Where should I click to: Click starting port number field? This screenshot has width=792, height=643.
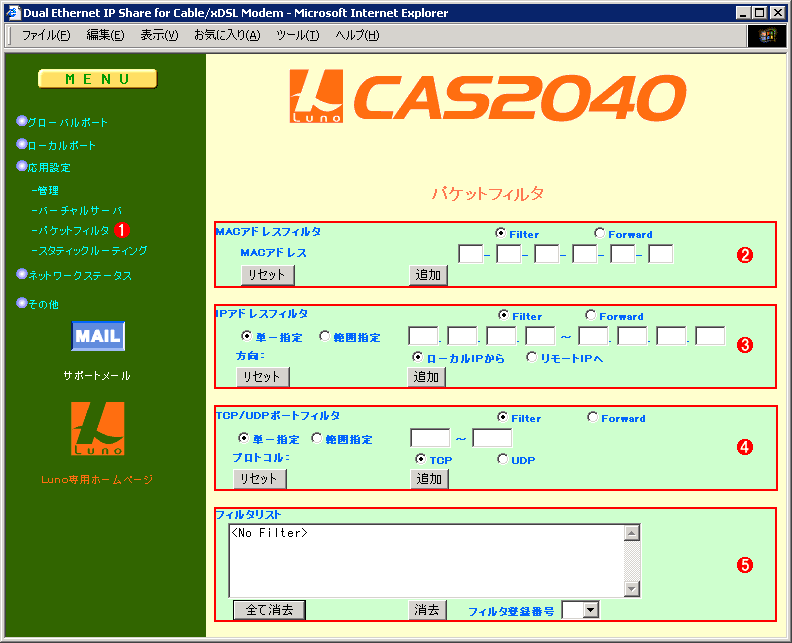(x=430, y=438)
